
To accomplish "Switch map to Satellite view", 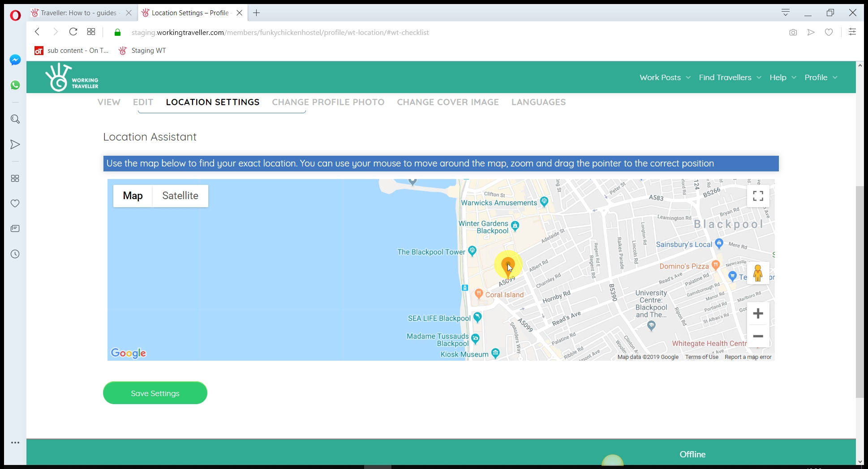I will (180, 196).
